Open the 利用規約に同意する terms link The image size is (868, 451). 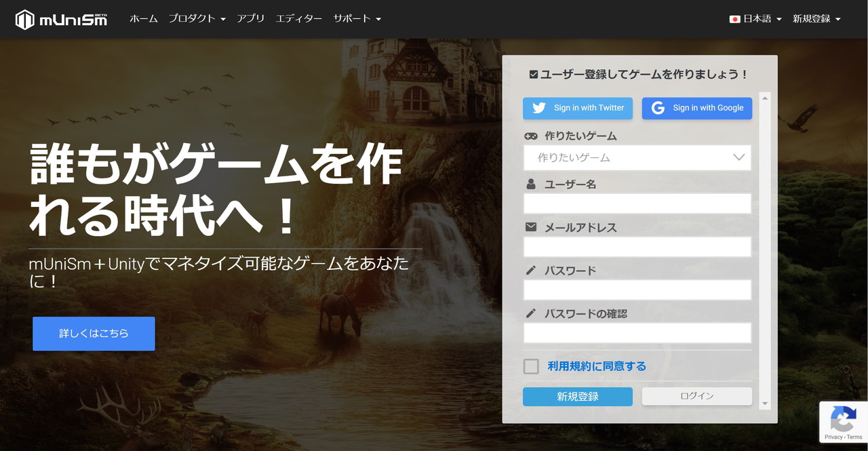point(597,366)
